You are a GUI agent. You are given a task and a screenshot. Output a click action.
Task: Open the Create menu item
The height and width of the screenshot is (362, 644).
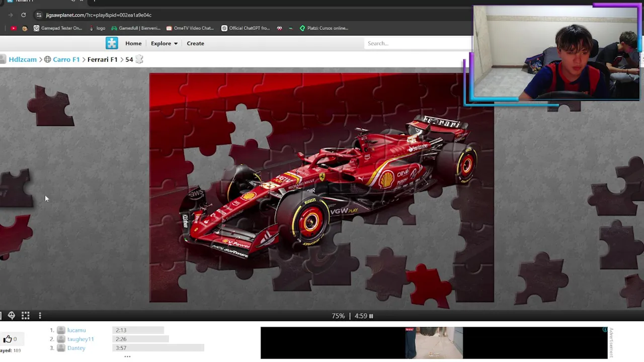coord(195,43)
